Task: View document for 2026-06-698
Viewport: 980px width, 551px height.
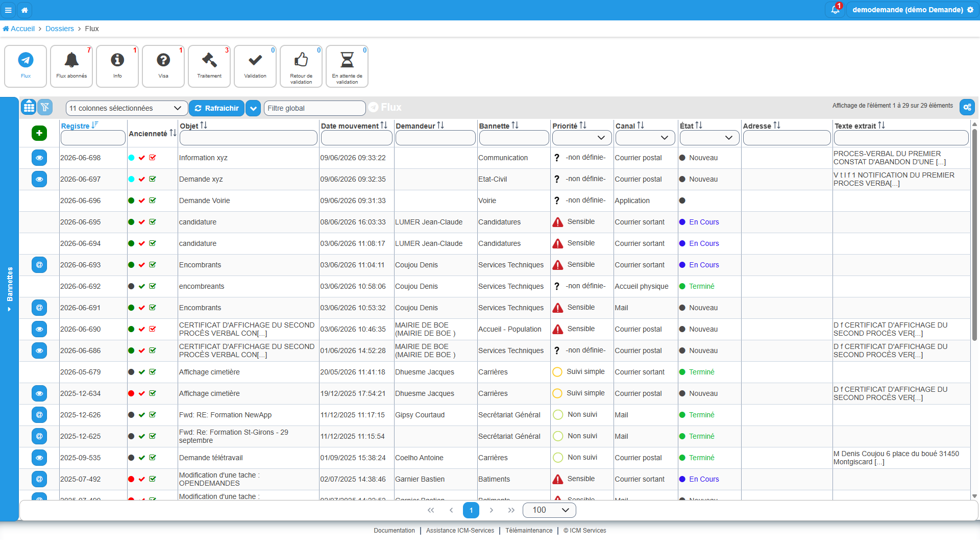Action: [39, 158]
